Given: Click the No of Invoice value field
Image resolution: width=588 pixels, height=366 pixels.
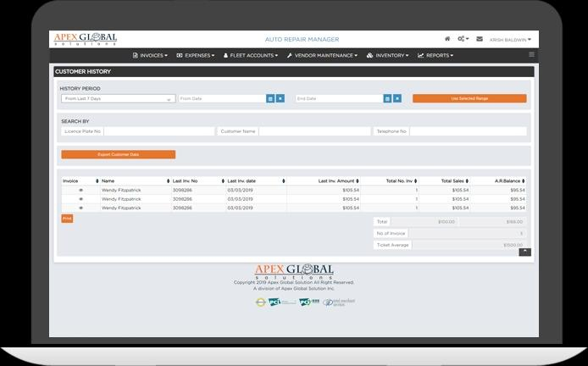Looking at the screenshot, I should pyautogui.click(x=467, y=234).
